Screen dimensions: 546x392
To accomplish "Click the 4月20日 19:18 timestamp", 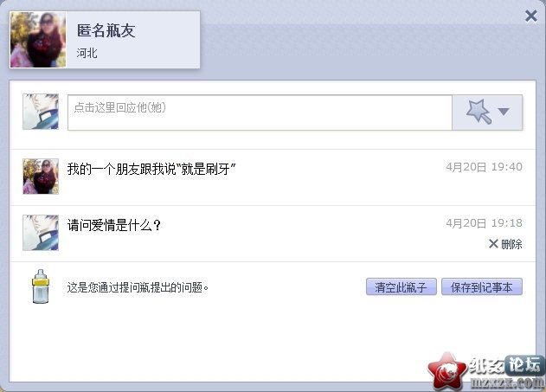I will pyautogui.click(x=484, y=222).
